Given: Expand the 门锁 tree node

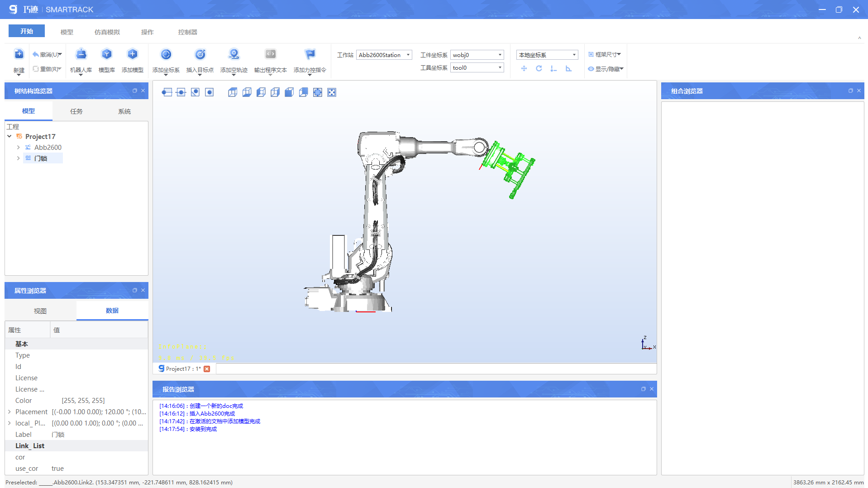Looking at the screenshot, I should coord(18,158).
